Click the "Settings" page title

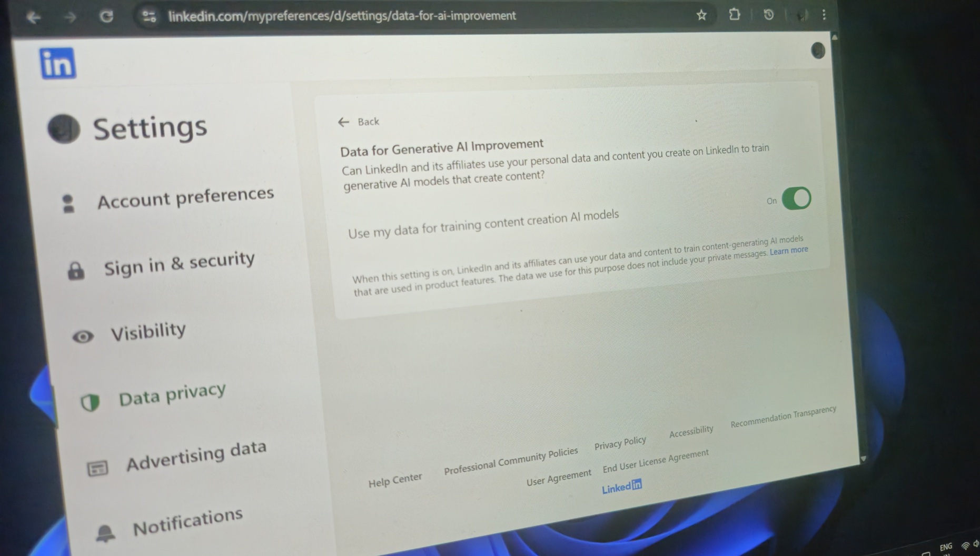tap(150, 128)
